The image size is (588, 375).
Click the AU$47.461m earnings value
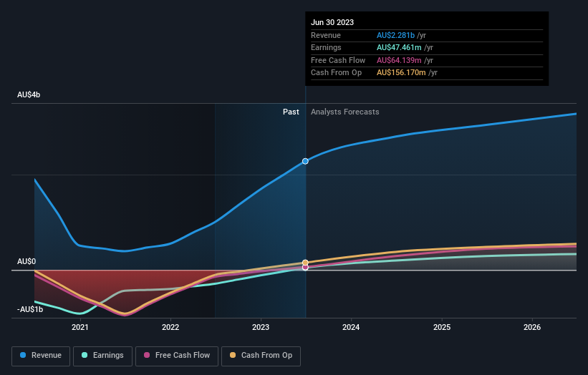[399, 47]
